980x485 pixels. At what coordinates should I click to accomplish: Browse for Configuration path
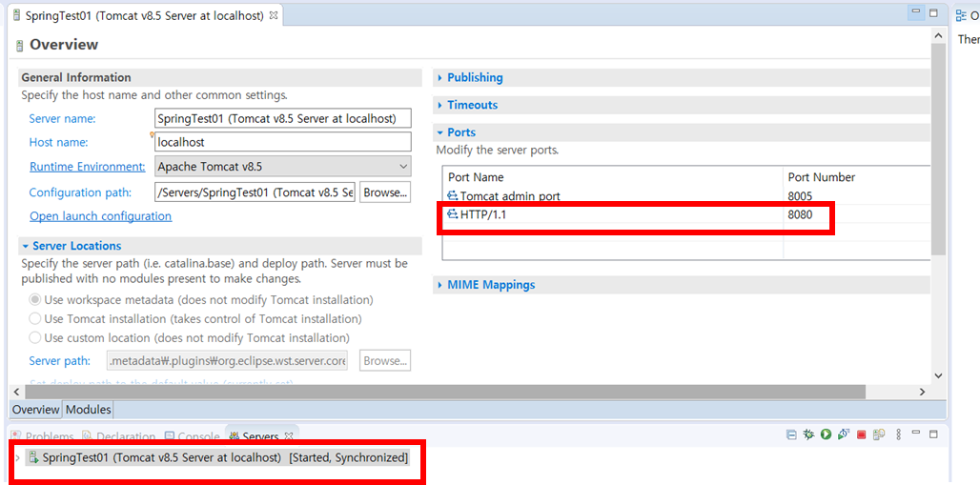click(385, 192)
